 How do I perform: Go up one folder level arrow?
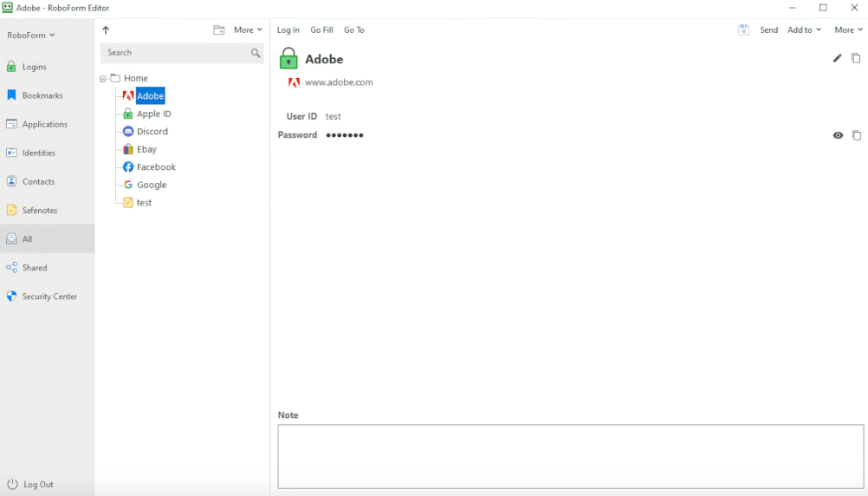tap(106, 30)
